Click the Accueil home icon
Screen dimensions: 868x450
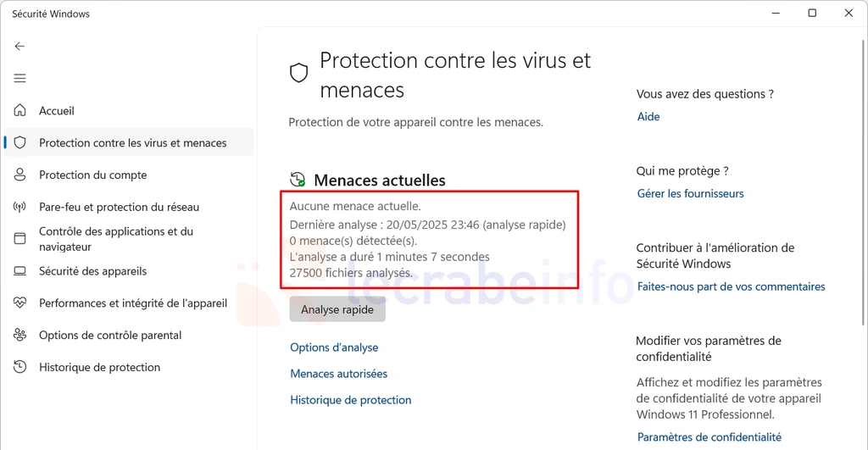pos(20,110)
